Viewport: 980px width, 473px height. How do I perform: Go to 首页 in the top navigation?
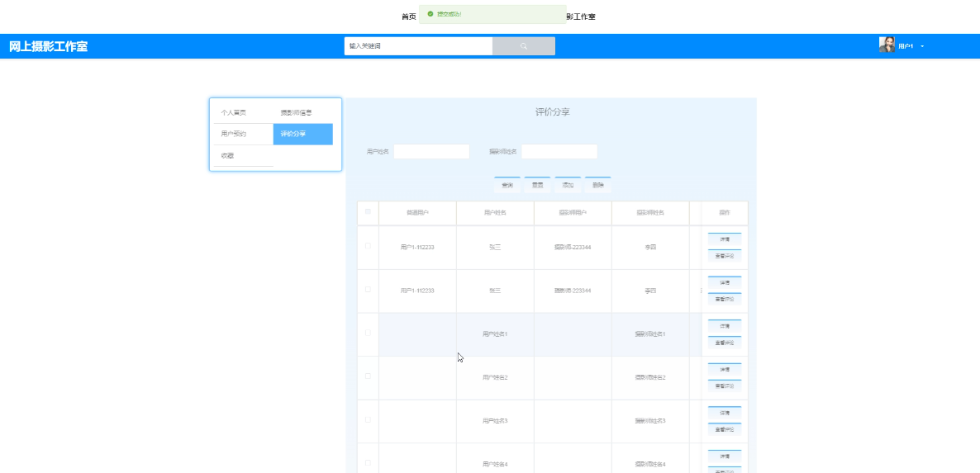[409, 17]
